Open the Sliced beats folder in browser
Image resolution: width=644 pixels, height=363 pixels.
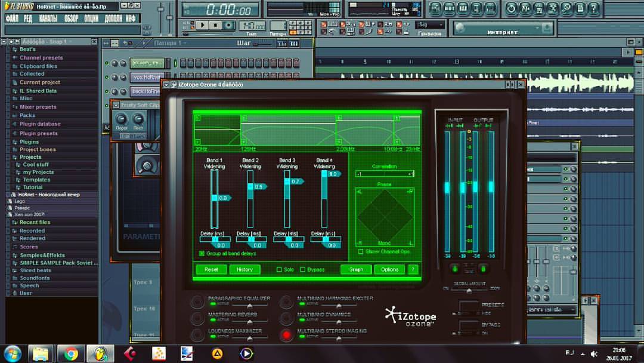(x=35, y=270)
